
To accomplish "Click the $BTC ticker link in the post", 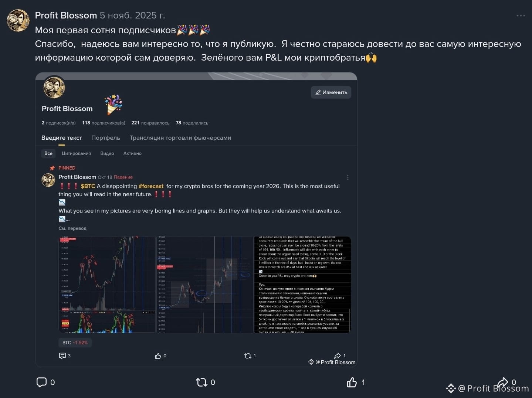I will (88, 186).
